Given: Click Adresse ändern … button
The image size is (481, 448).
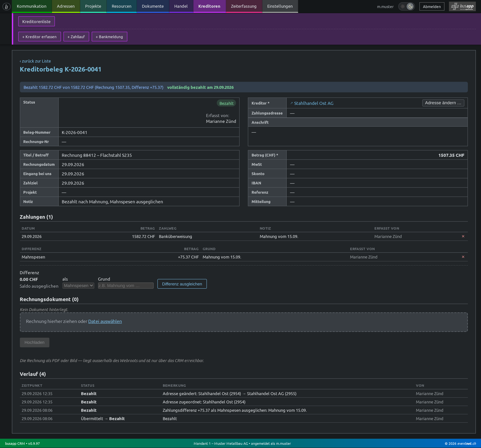Looking at the screenshot, I should [x=443, y=103].
